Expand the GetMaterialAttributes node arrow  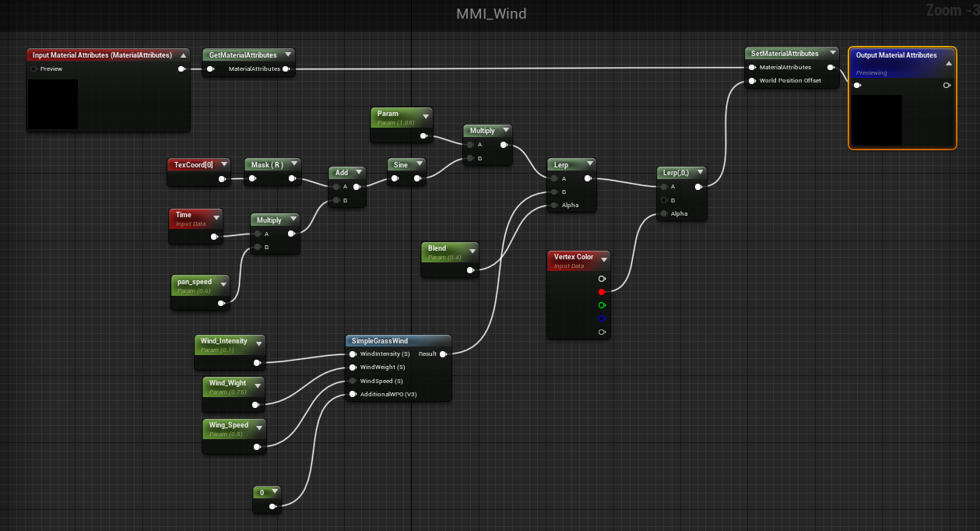[288, 55]
